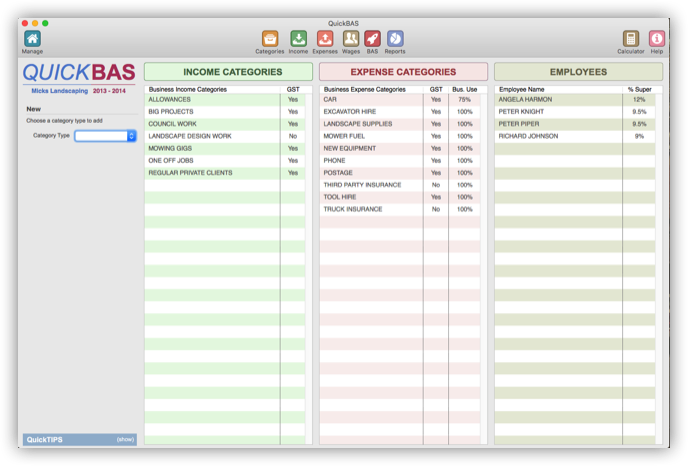This screenshot has height=466, width=688.
Task: Open the BAS rocket icon
Action: (x=373, y=39)
